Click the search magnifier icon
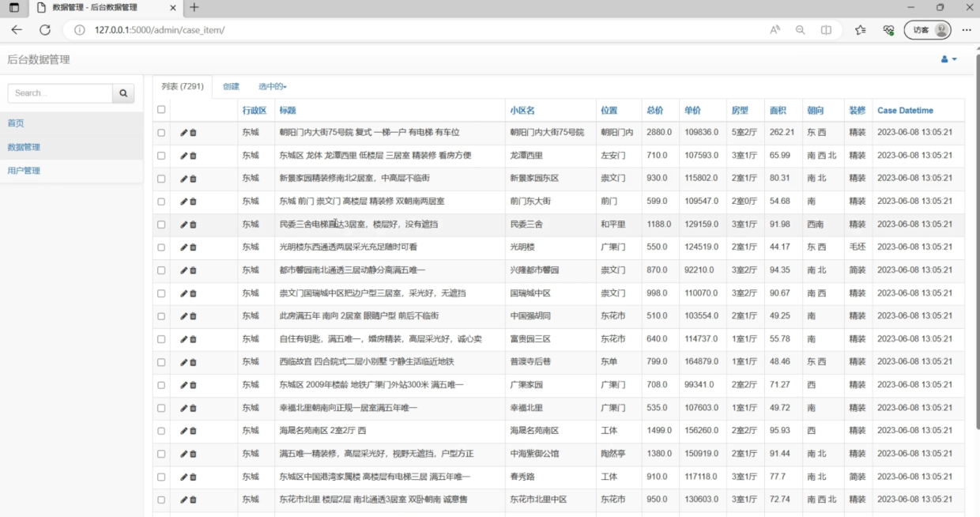Viewport: 980px width, 517px height. [123, 92]
